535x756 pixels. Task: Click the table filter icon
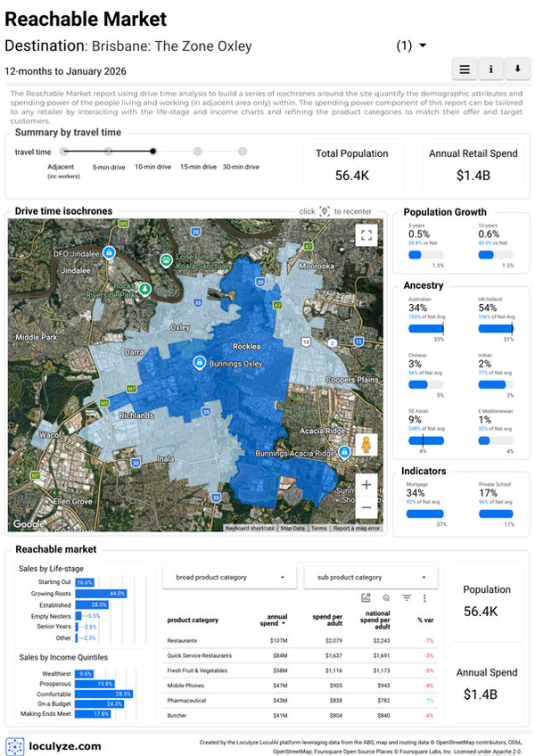(x=407, y=598)
